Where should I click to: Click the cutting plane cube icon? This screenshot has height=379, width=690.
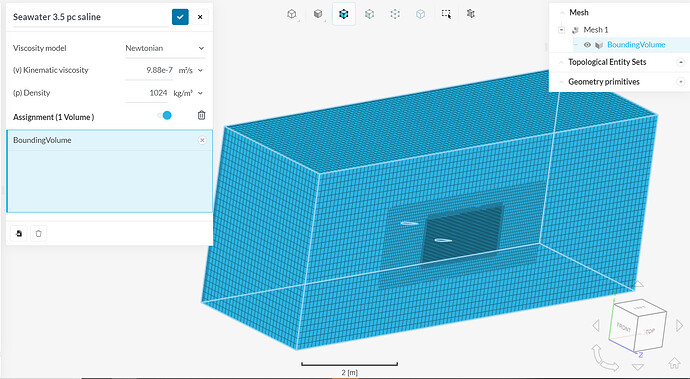coord(471,14)
